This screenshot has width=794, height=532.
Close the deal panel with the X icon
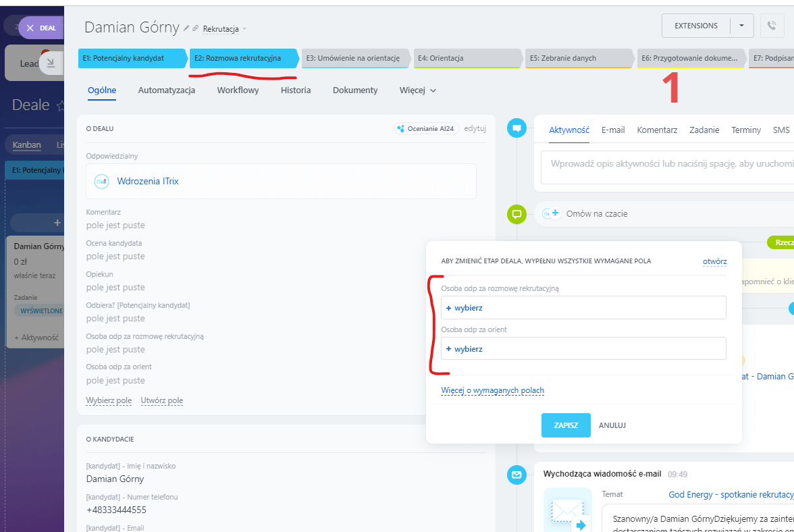[30, 28]
